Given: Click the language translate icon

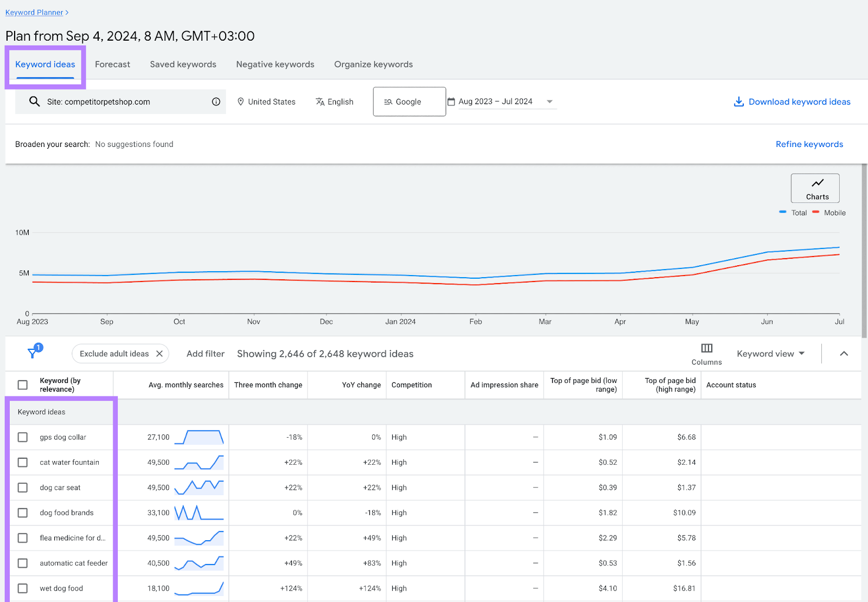Looking at the screenshot, I should pyautogui.click(x=320, y=101).
